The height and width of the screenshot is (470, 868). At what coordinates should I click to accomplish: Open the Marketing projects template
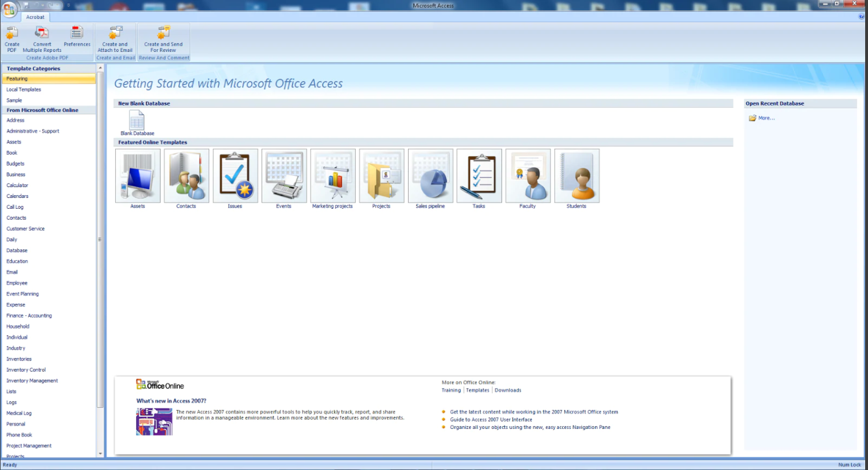click(333, 176)
